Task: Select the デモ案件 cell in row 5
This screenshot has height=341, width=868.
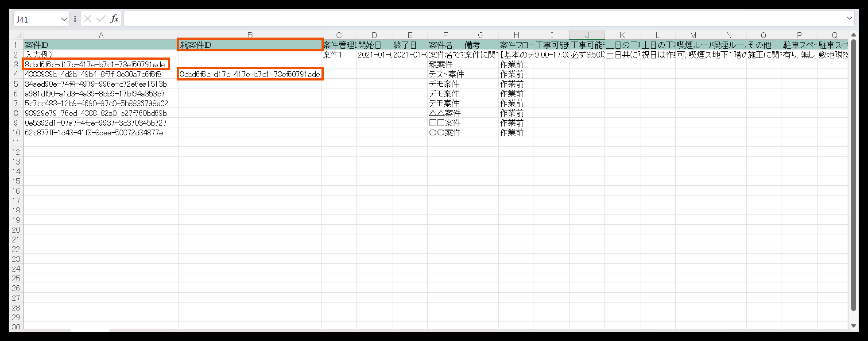Action: click(445, 84)
